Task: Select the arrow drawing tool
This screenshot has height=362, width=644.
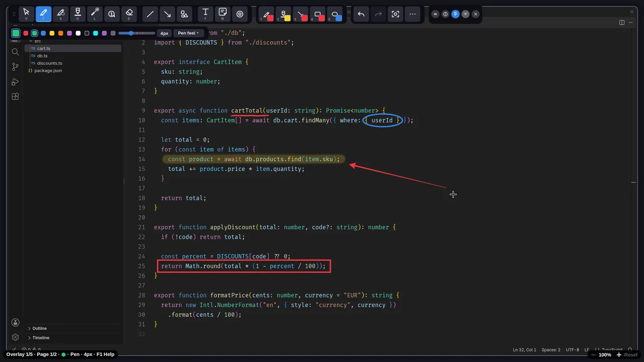Action: tap(167, 14)
